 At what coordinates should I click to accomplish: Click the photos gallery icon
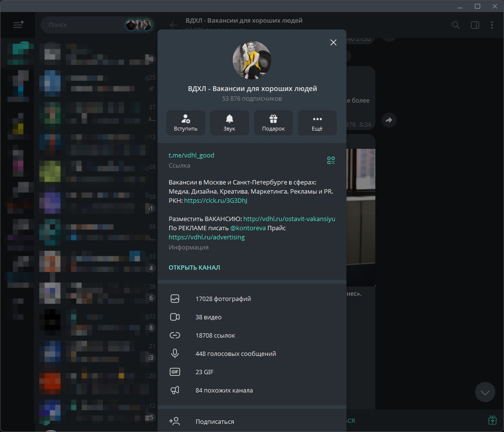tap(175, 299)
